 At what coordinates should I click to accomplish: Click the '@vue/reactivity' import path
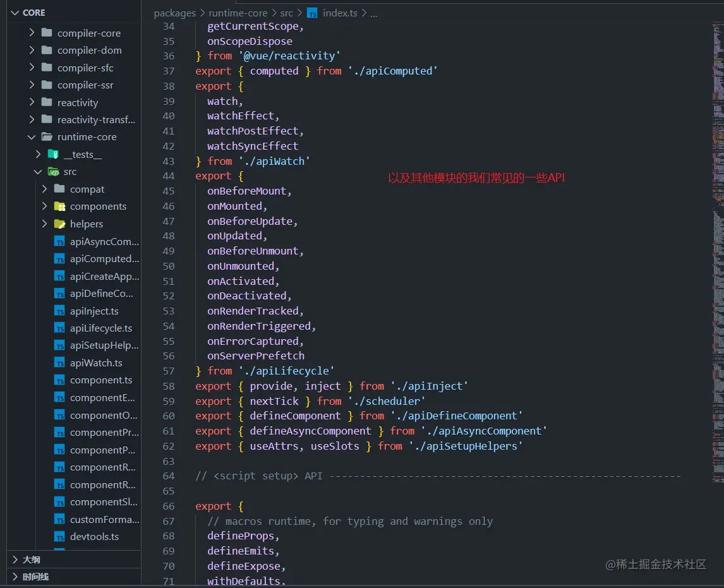pyautogui.click(x=289, y=56)
